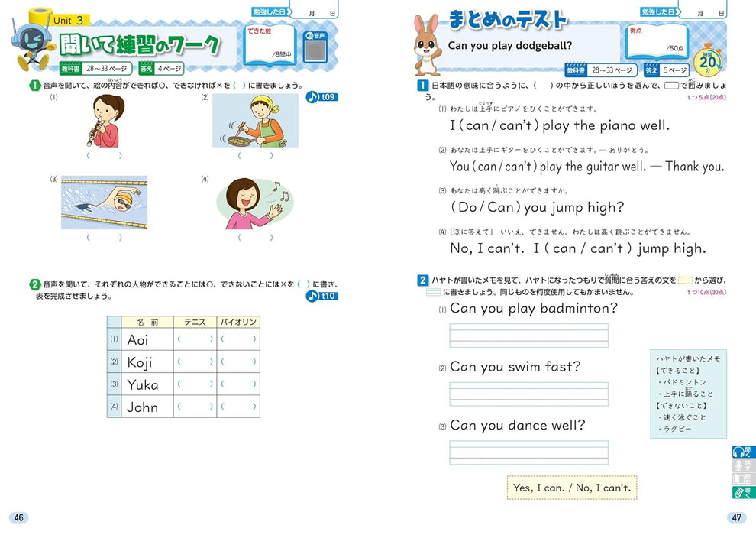The image size is (756, 535).
Task: Select the blue headphones listening icon
Action: [738, 451]
